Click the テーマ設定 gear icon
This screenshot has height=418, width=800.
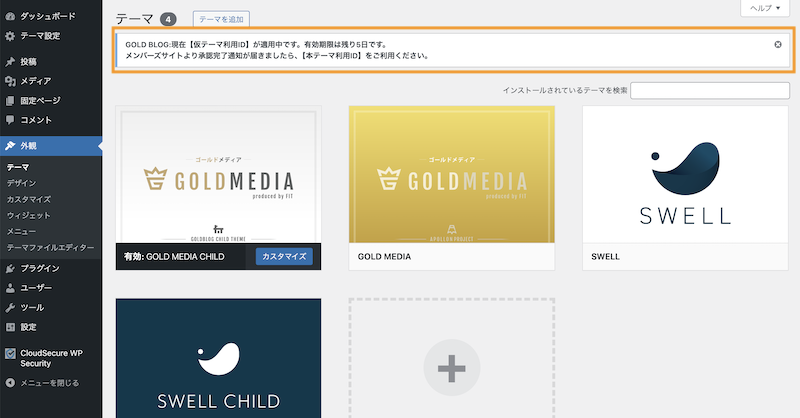click(x=10, y=36)
